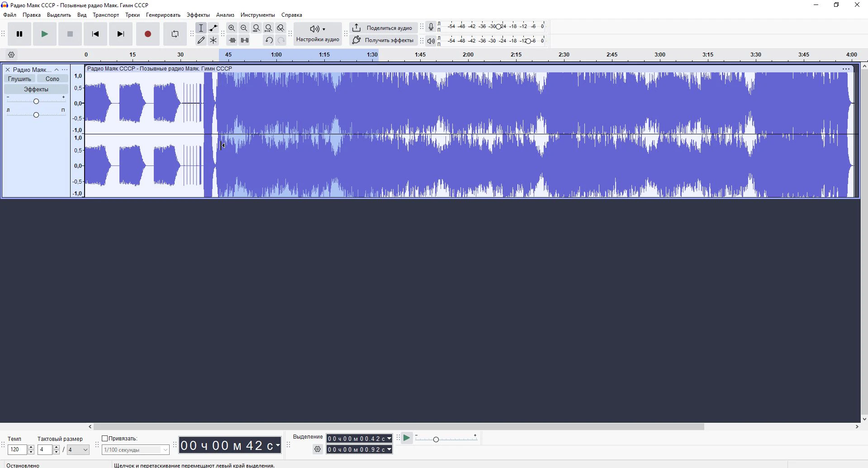The image size is (868, 468).
Task: Open the Транспорт menu
Action: coord(106,15)
